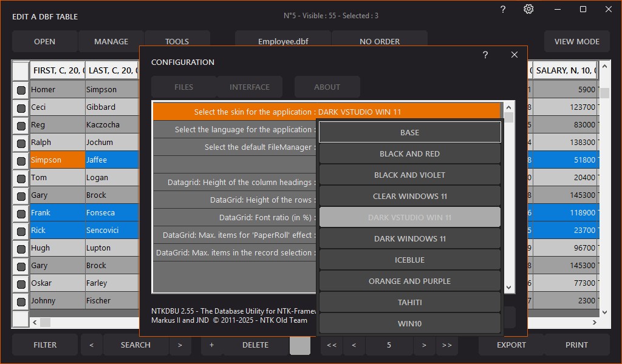
Task: Click the DELETE button
Action: tap(256, 345)
